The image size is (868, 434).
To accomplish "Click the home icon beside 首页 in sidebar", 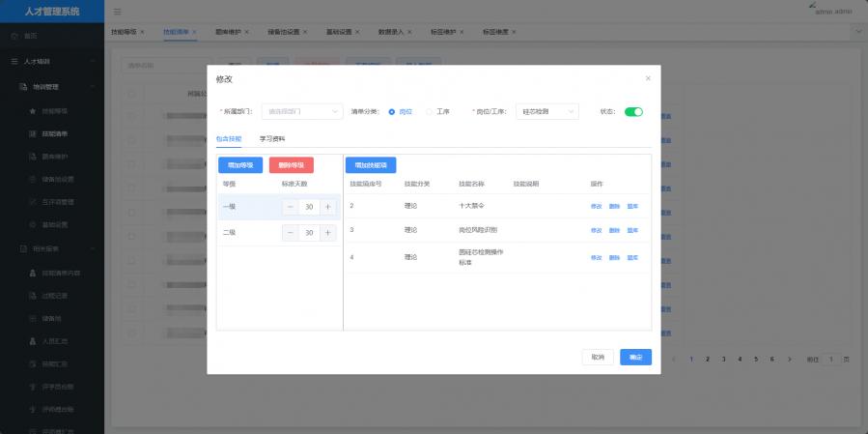I will click(14, 36).
